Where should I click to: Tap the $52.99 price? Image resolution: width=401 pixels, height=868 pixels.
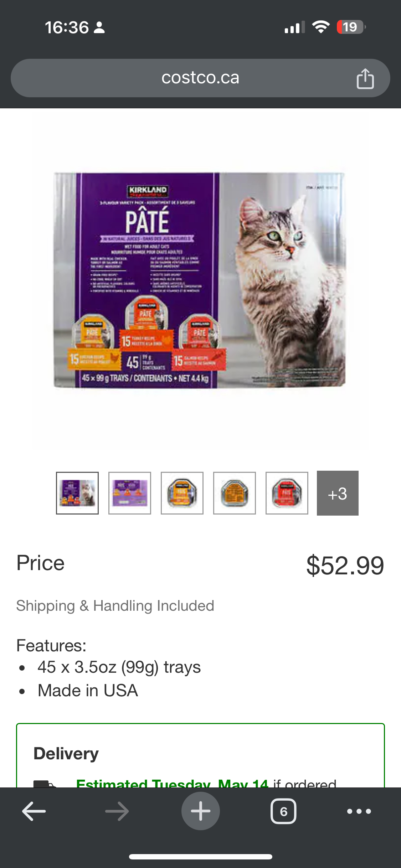tap(345, 565)
